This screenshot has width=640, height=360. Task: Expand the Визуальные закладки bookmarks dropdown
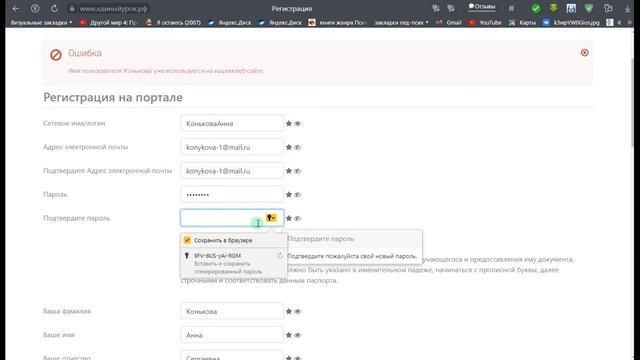tap(41, 22)
